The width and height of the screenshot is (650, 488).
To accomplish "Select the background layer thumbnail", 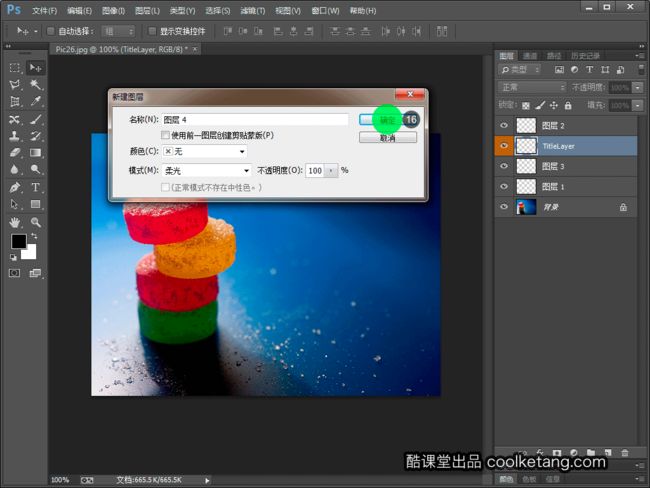I will 526,206.
